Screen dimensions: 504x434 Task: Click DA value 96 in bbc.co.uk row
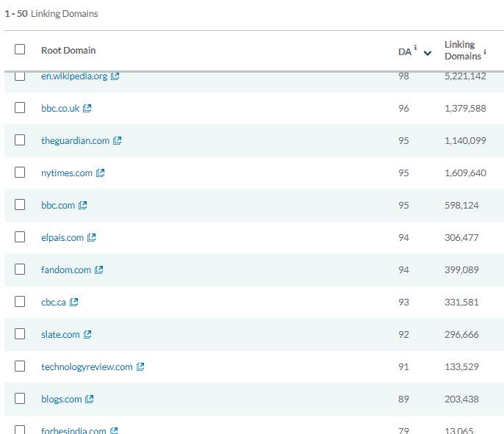(404, 108)
